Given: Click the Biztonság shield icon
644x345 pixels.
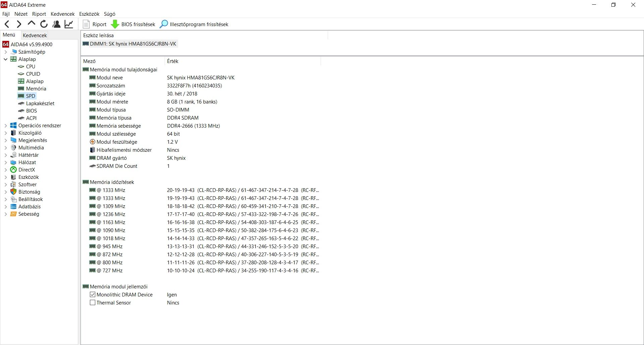Looking at the screenshot, I should (x=13, y=192).
